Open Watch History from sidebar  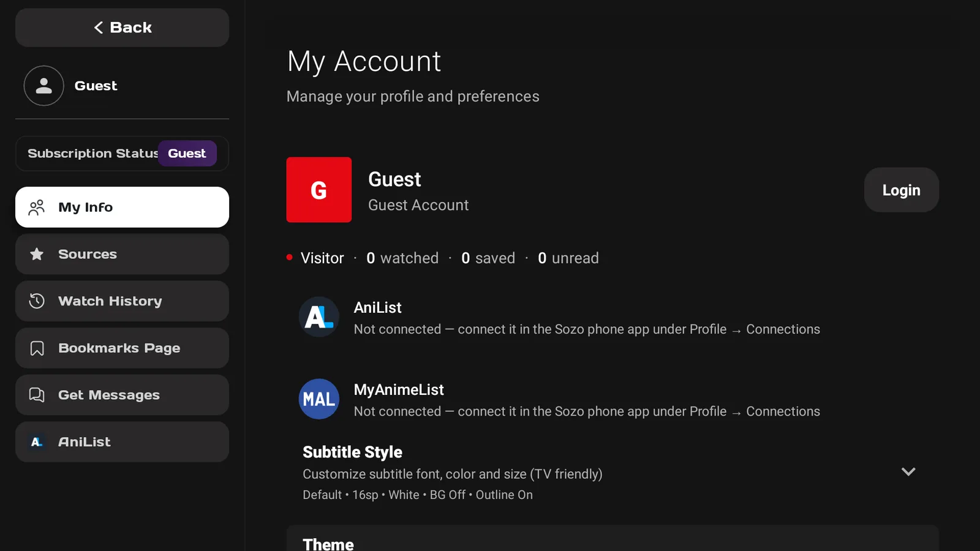(x=122, y=301)
